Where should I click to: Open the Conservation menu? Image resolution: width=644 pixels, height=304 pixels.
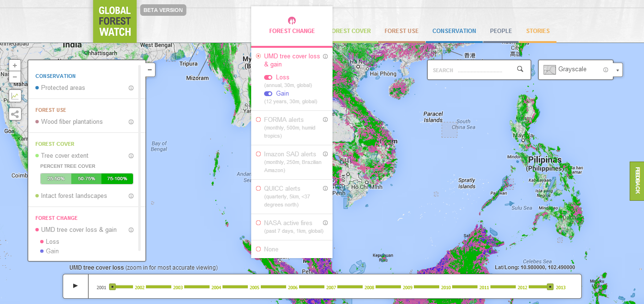coord(454,31)
